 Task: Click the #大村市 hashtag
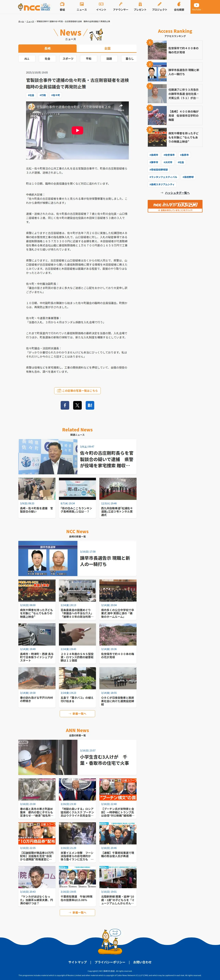(x=168, y=162)
